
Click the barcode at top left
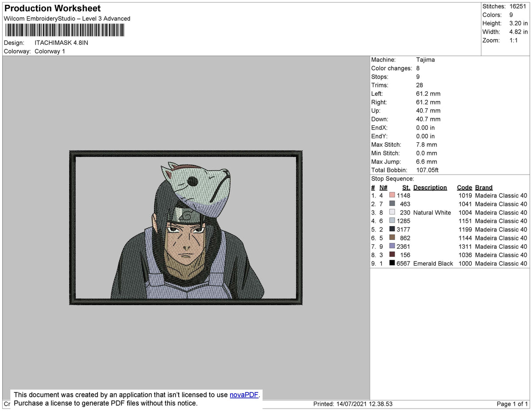click(64, 30)
